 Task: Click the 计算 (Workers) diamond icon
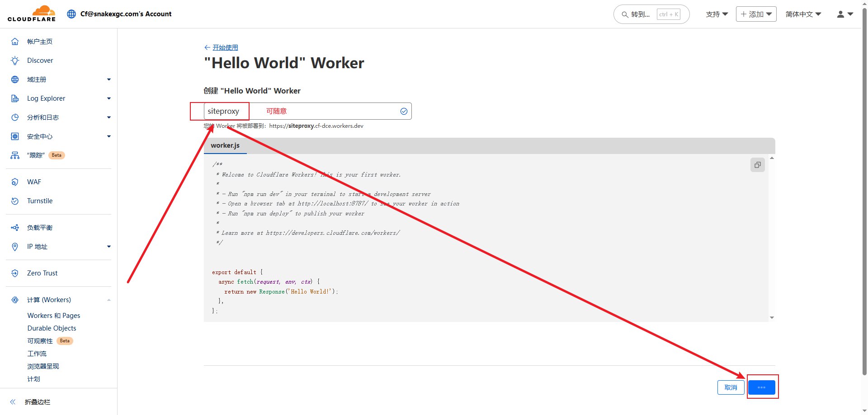[x=15, y=300]
